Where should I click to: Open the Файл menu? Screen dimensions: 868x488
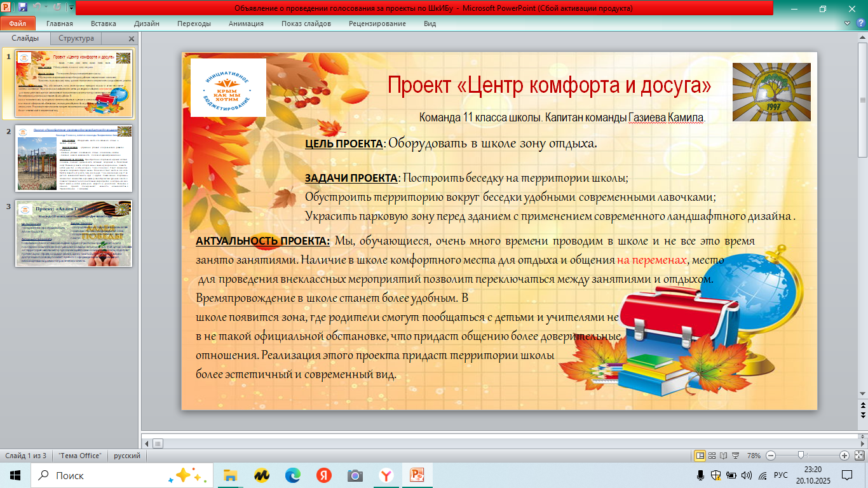pyautogui.click(x=18, y=24)
